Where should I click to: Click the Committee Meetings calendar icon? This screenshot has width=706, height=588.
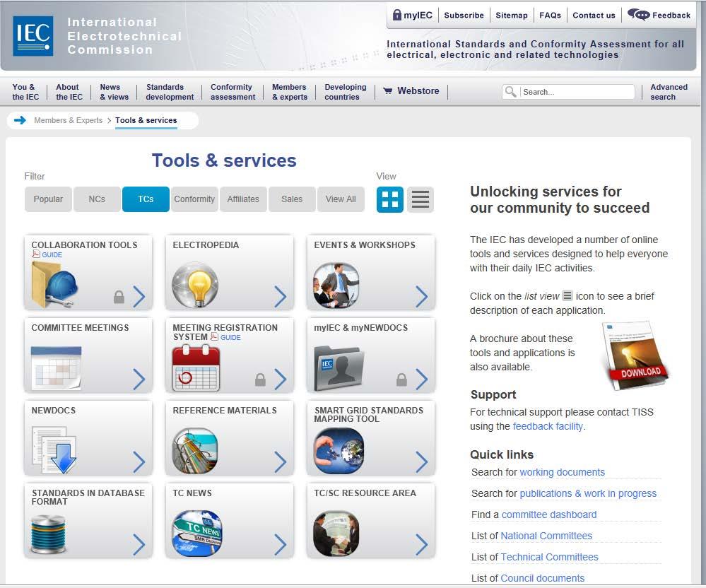[57, 367]
